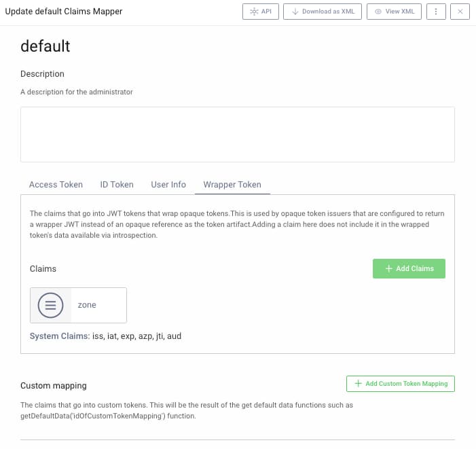Image resolution: width=476 pixels, height=449 pixels.
Task: Click the default mapper title heading
Action: 45,46
